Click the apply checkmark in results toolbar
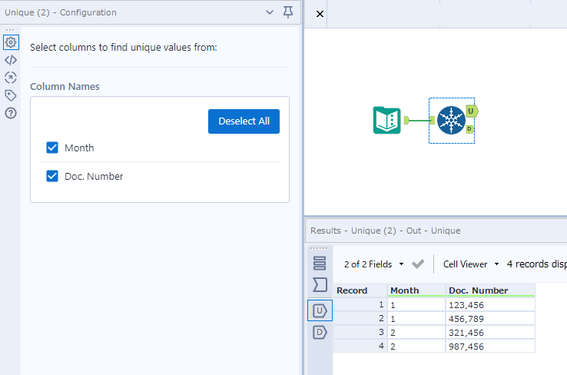The height and width of the screenshot is (375, 567). click(x=418, y=264)
